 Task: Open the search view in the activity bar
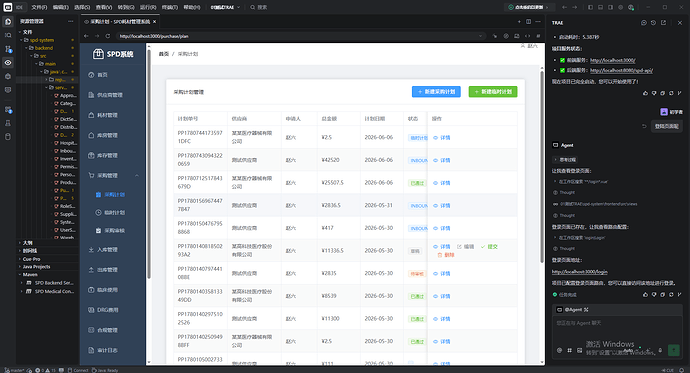(8, 35)
